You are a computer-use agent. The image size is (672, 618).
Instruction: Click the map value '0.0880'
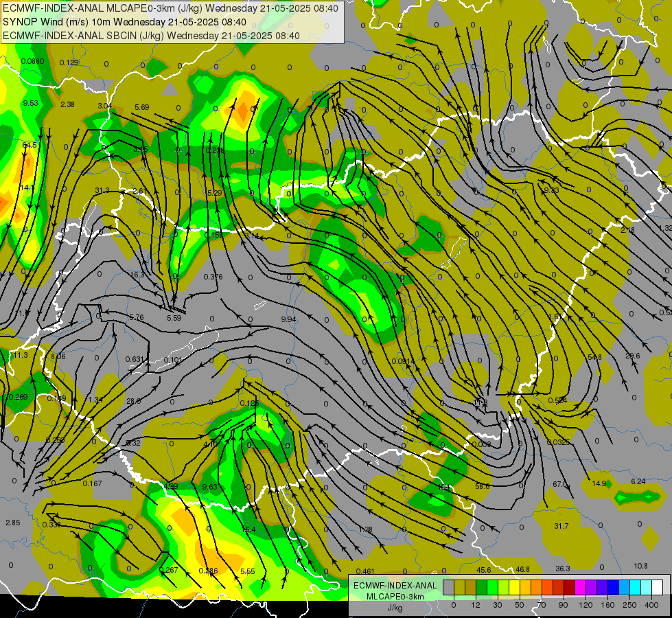(32, 61)
